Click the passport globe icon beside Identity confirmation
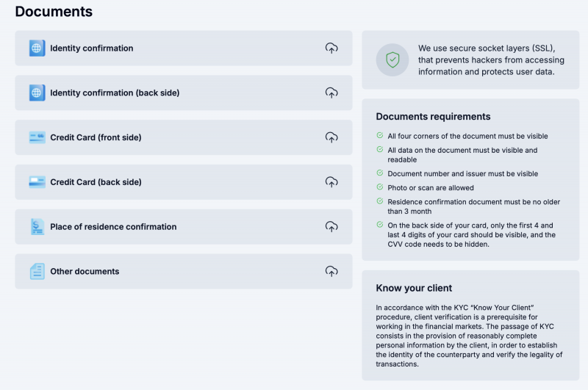The width and height of the screenshot is (588, 390). pos(37,48)
